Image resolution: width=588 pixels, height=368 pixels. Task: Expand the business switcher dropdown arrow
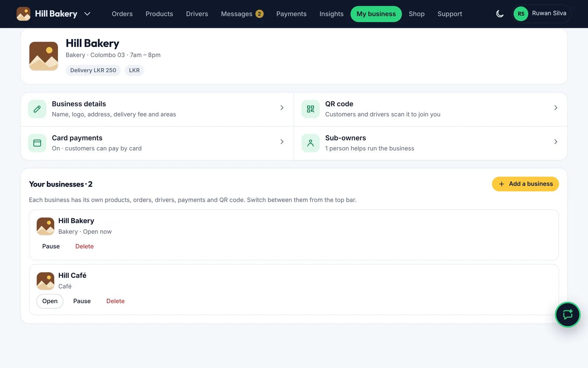(87, 14)
